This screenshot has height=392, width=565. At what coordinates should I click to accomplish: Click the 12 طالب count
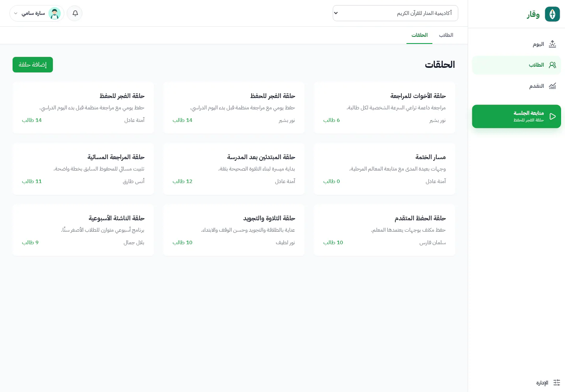click(x=182, y=181)
